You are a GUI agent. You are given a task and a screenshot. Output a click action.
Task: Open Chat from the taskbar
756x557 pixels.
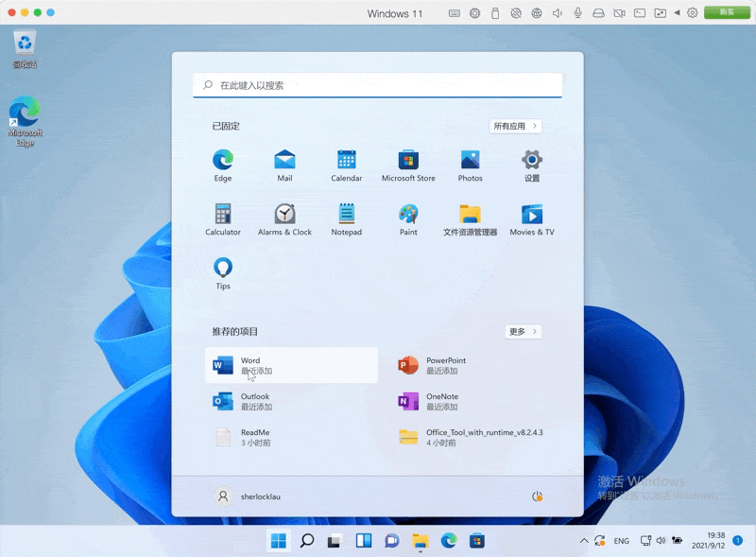click(x=391, y=541)
